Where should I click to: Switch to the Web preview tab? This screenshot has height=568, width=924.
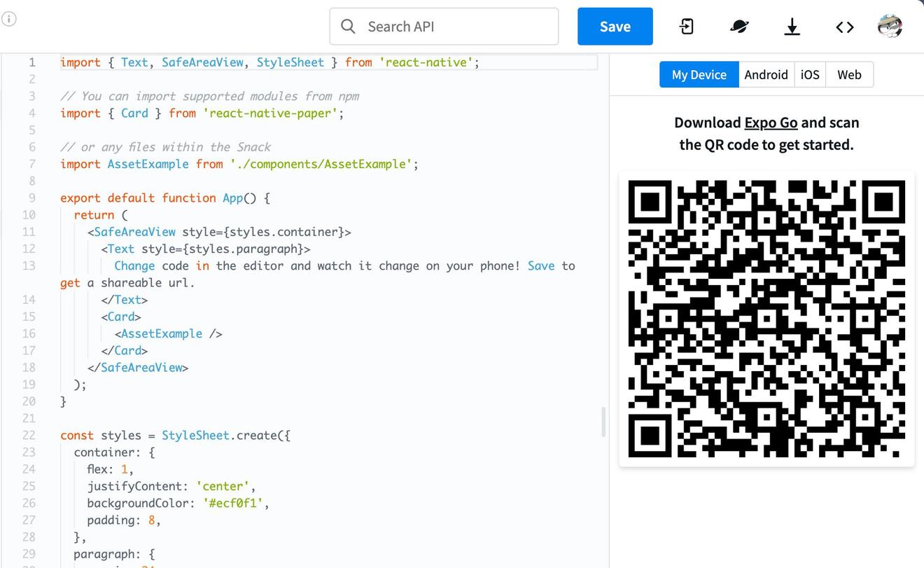[849, 75]
